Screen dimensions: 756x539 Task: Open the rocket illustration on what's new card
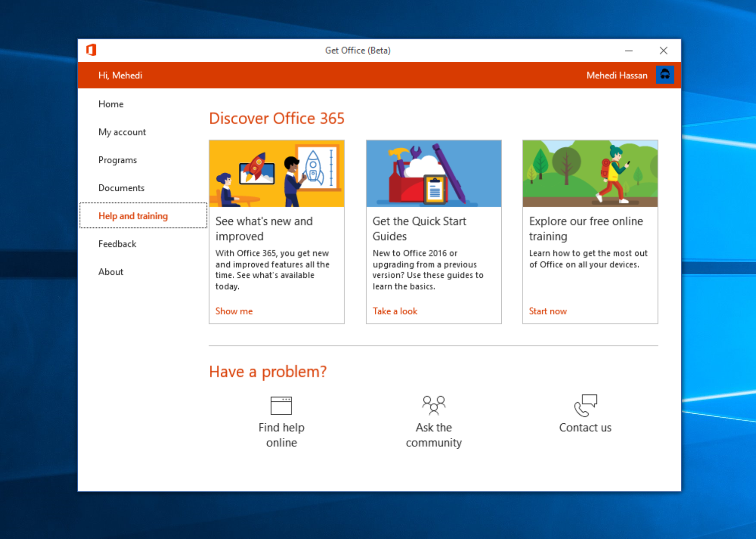point(276,174)
